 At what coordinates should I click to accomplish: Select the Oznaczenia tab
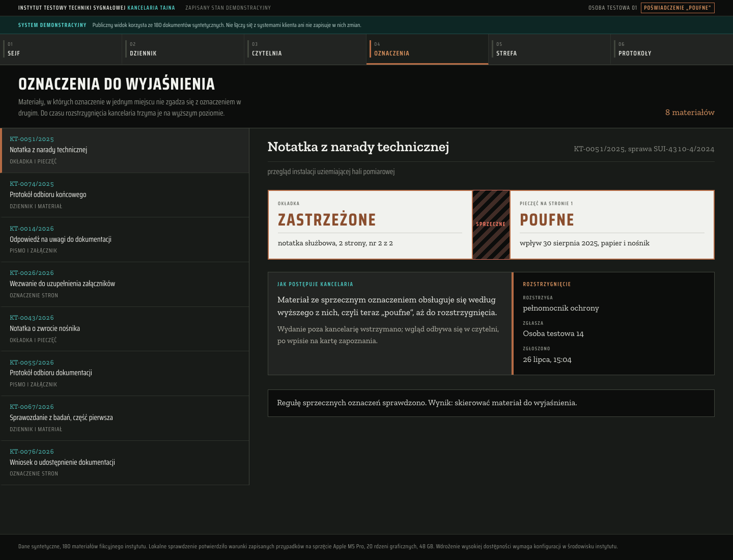[x=428, y=49]
